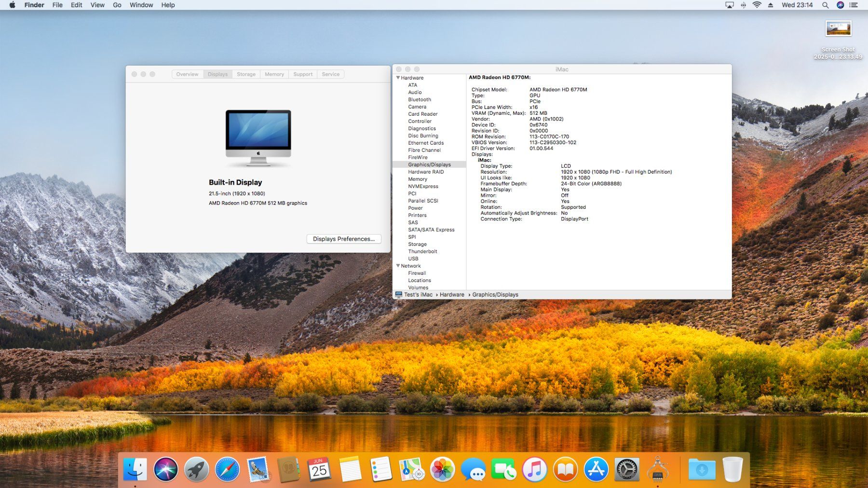The height and width of the screenshot is (488, 868).
Task: Switch to the Overview tab
Action: pos(187,74)
